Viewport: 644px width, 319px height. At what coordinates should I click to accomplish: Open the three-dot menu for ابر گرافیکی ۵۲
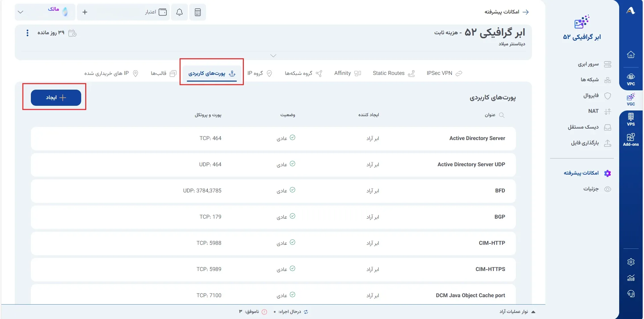pyautogui.click(x=28, y=33)
